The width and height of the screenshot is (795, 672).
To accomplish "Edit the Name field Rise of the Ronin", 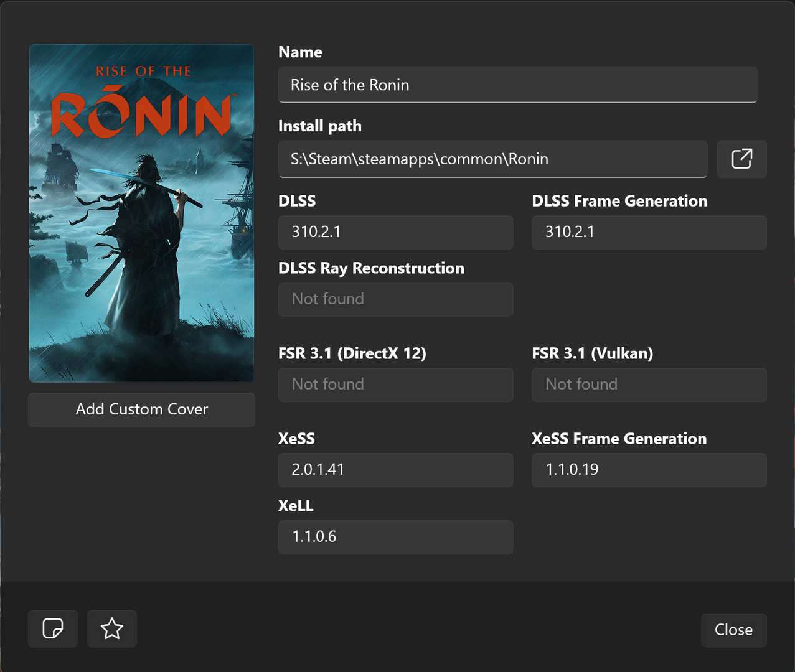I will click(x=517, y=85).
